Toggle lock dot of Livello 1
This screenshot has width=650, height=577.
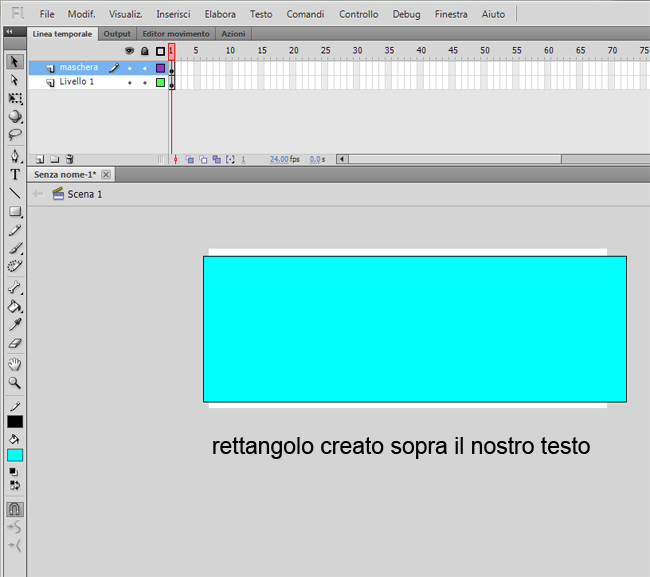pyautogui.click(x=145, y=82)
